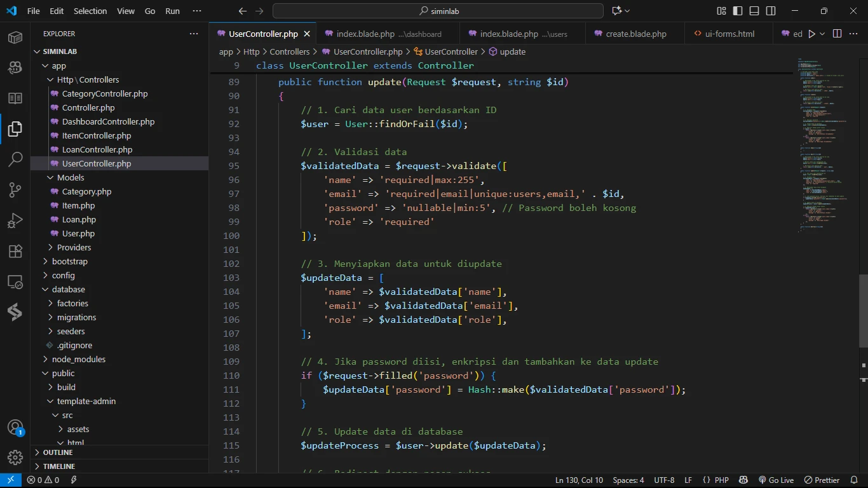Open the Remote Explorer icon

(x=15, y=281)
